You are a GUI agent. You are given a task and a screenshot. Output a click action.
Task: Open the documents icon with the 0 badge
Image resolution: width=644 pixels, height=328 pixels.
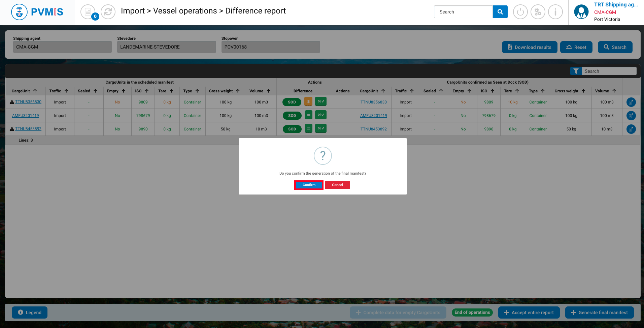88,12
